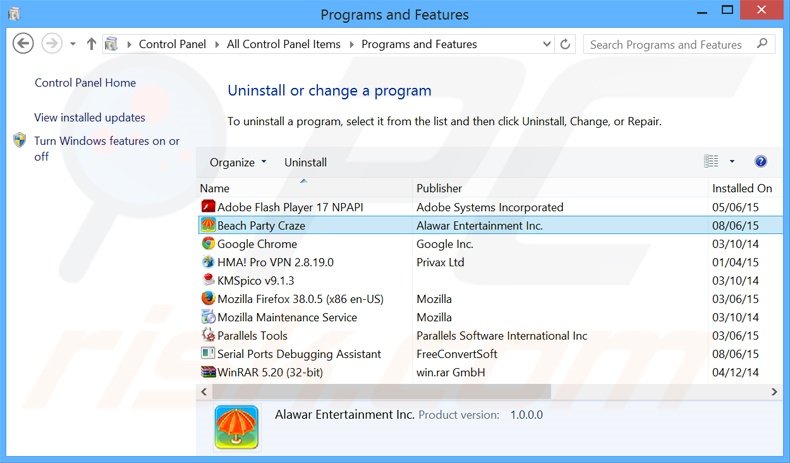The height and width of the screenshot is (463, 790).
Task: Open help with the question mark icon
Action: (x=761, y=161)
